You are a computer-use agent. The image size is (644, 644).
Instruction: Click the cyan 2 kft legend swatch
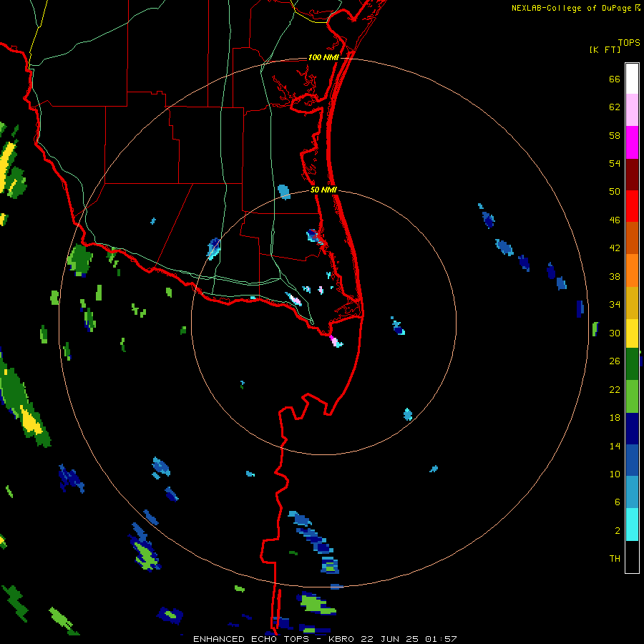coord(632,525)
